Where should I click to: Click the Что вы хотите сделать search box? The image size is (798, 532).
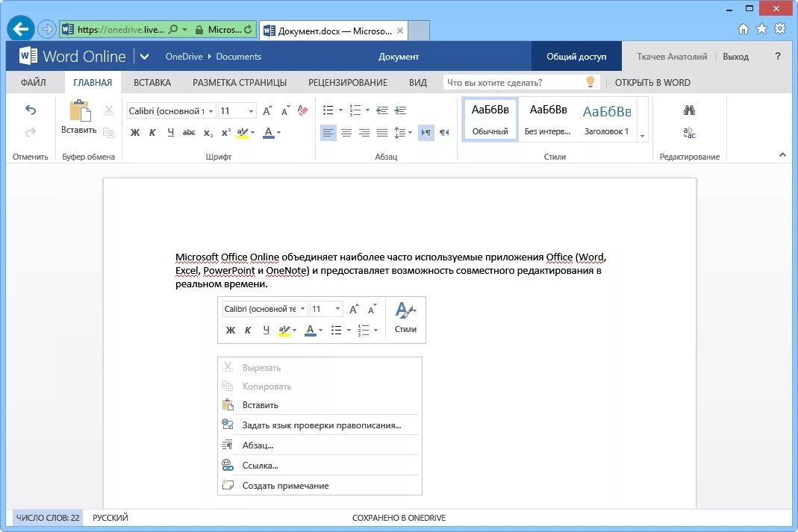pyautogui.click(x=521, y=82)
